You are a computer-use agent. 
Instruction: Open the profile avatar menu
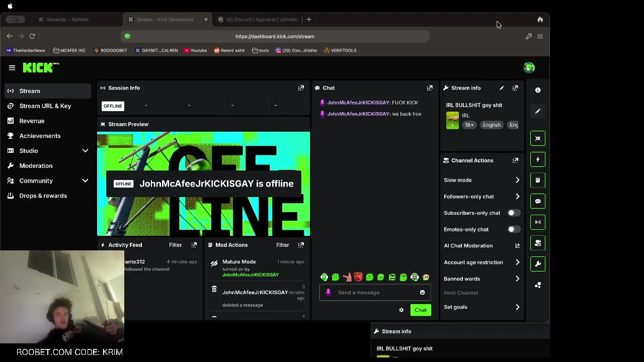[x=529, y=68]
